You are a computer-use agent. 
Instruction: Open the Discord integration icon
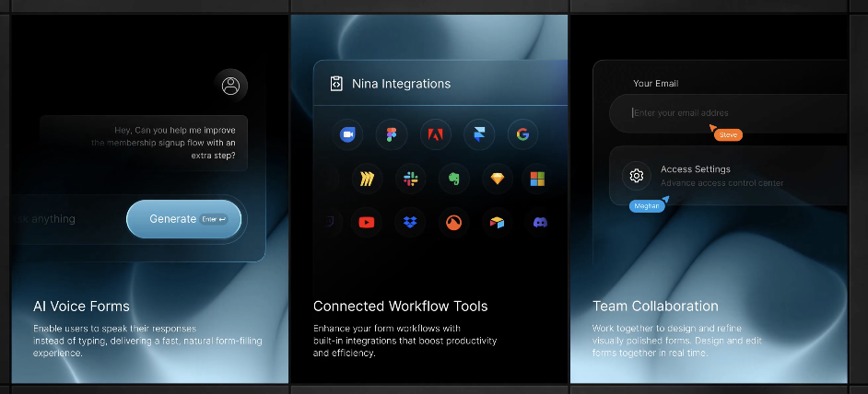pyautogui.click(x=540, y=223)
